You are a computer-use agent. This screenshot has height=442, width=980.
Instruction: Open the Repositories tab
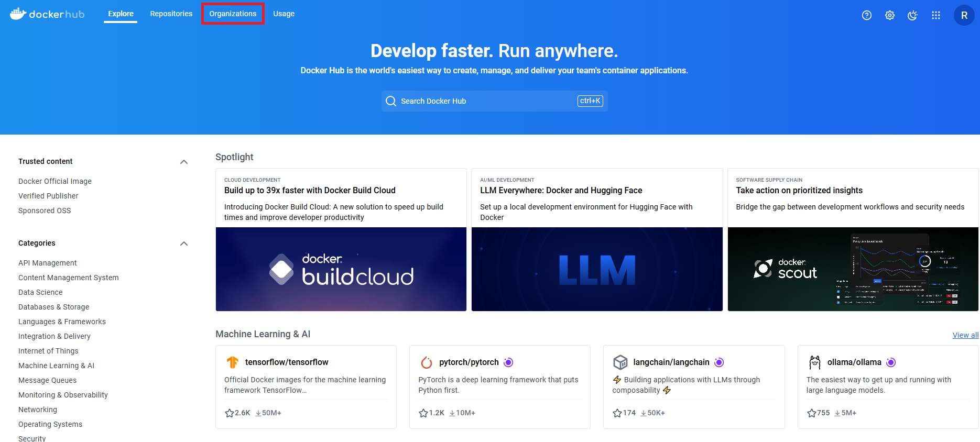click(171, 14)
